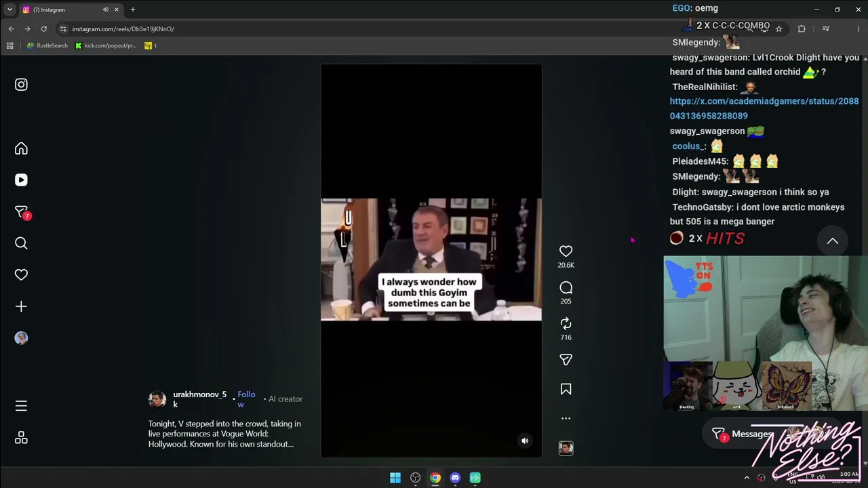This screenshot has height=488, width=868.
Task: Save the reel with the bookmark icon
Action: [566, 389]
